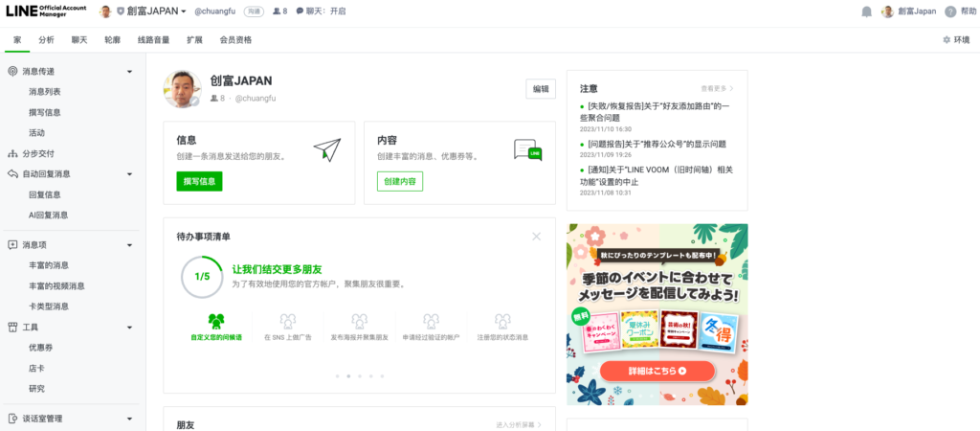
Task: Open 卡类型消息 in the sidebar
Action: (x=49, y=306)
